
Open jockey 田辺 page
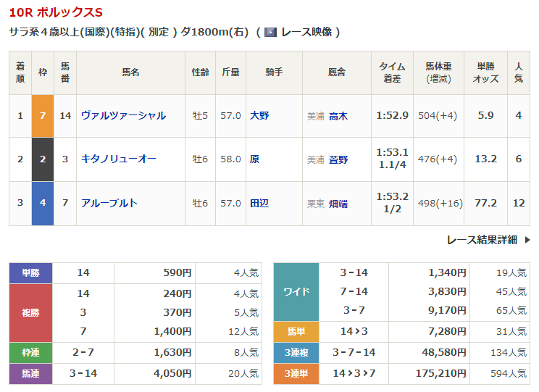pos(260,203)
